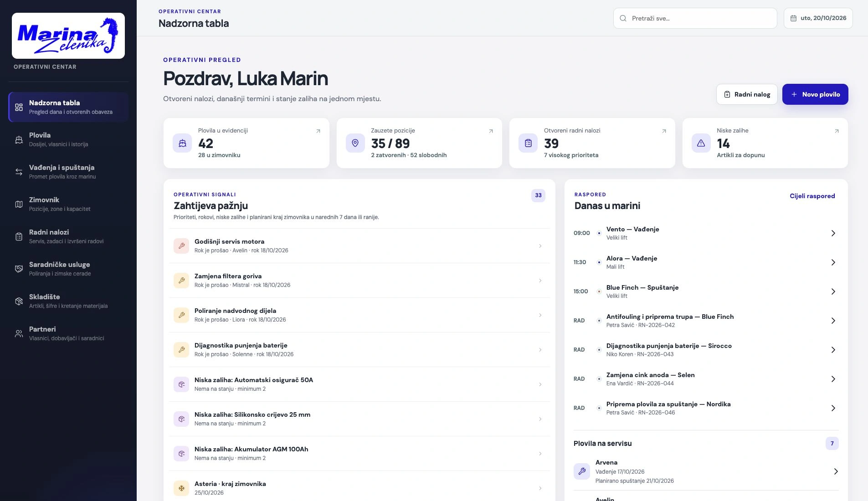The image size is (868, 501).
Task: Open Zimovnik section in sidebar
Action: coord(68,204)
